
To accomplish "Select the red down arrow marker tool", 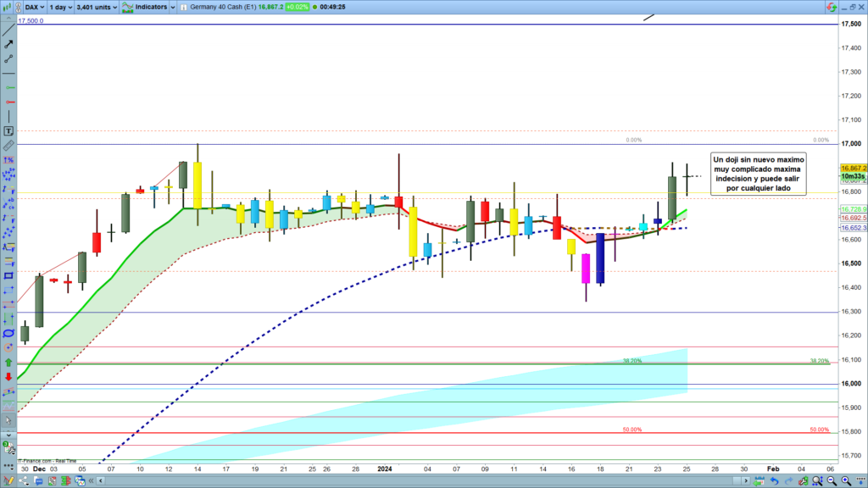I will click(x=9, y=377).
